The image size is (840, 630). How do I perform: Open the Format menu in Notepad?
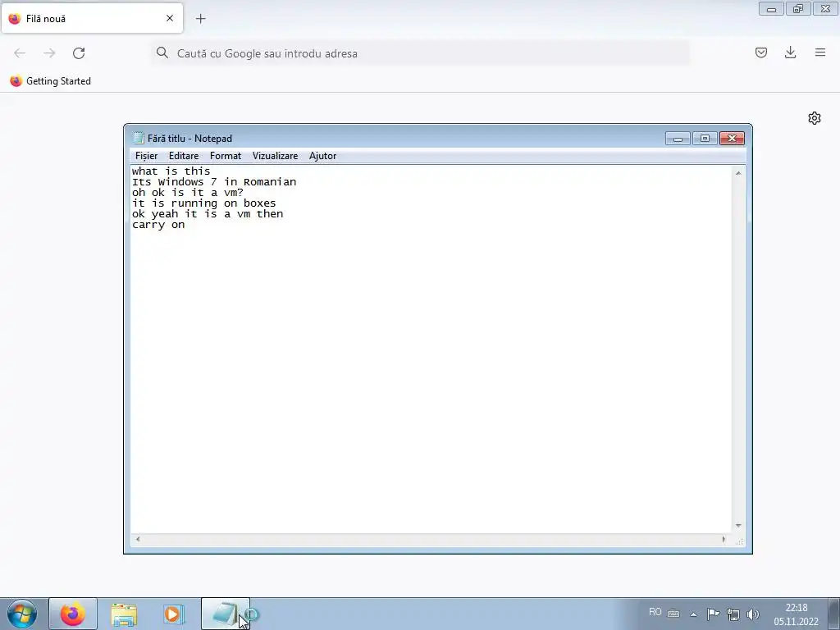pos(226,156)
